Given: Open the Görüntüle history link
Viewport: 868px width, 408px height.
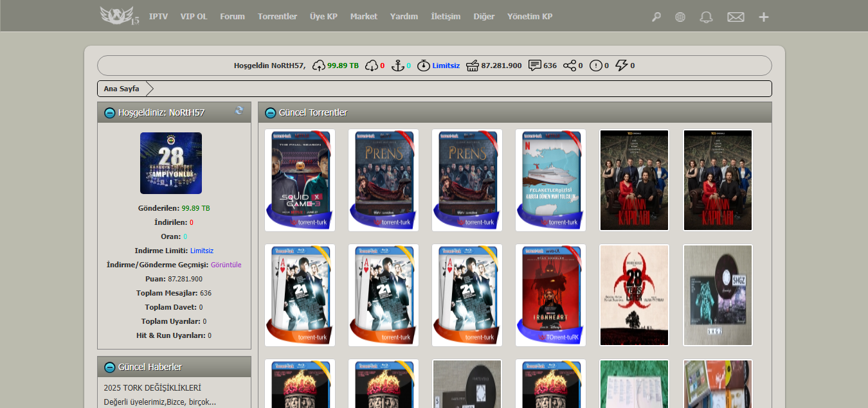Looking at the screenshot, I should pyautogui.click(x=226, y=265).
